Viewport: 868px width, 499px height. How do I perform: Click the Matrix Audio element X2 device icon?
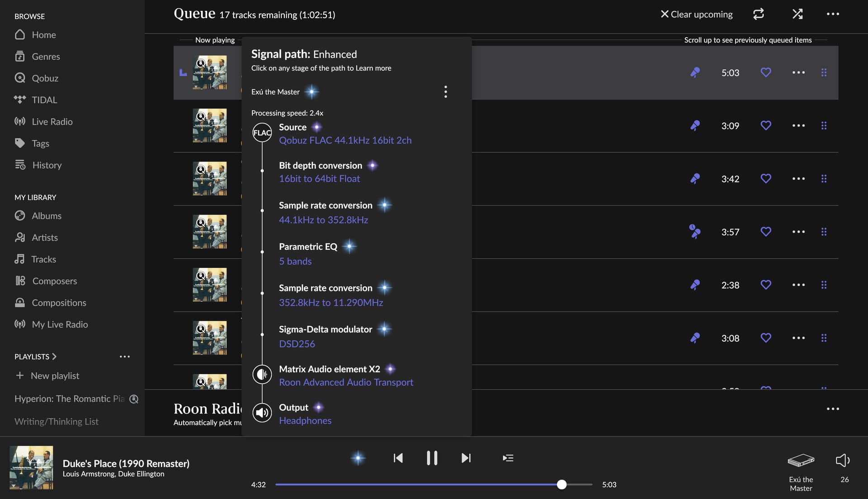(x=262, y=375)
